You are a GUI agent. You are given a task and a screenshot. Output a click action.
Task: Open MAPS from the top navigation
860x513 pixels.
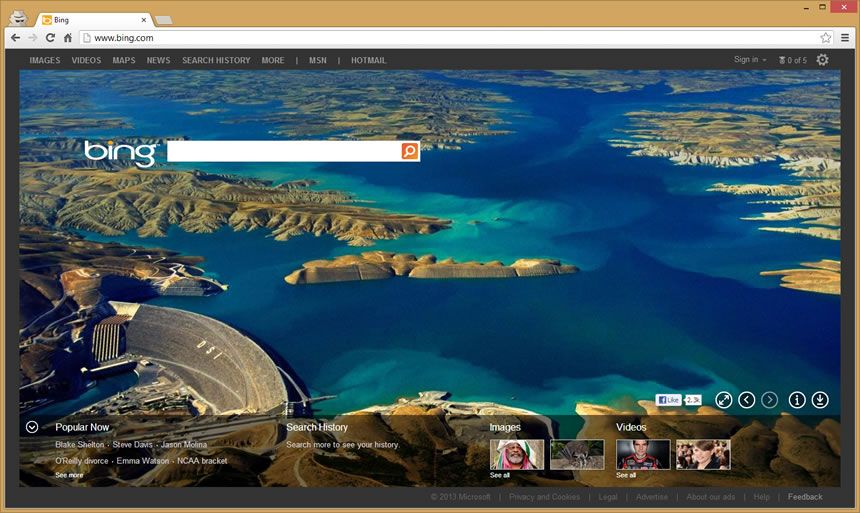(x=124, y=61)
